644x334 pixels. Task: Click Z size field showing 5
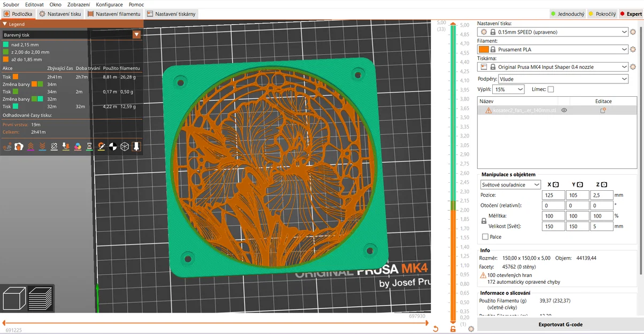point(601,226)
